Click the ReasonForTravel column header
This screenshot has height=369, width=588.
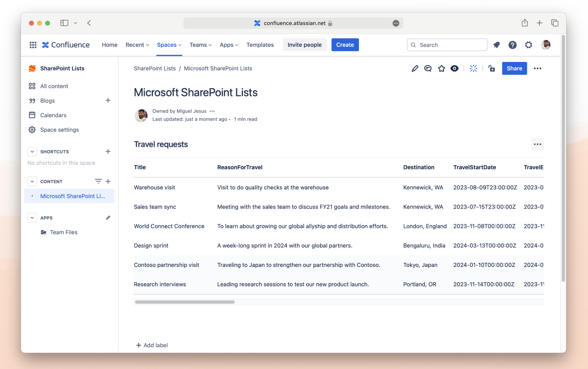coord(240,167)
